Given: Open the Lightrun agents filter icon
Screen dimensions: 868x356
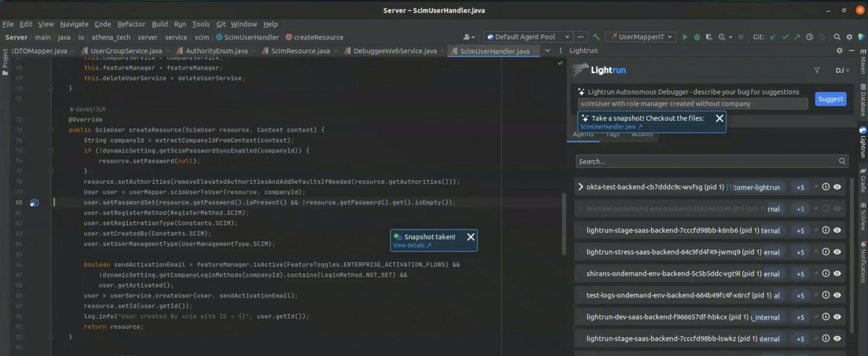Looking at the screenshot, I should 817,71.
